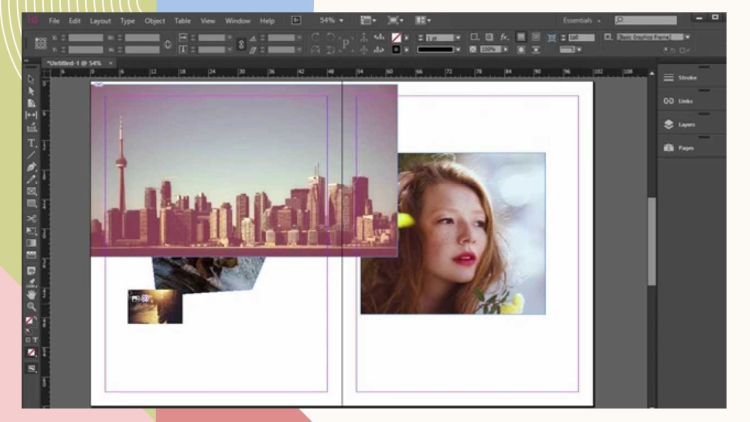Toggle the constrain proportions chain icon

pyautogui.click(x=239, y=43)
